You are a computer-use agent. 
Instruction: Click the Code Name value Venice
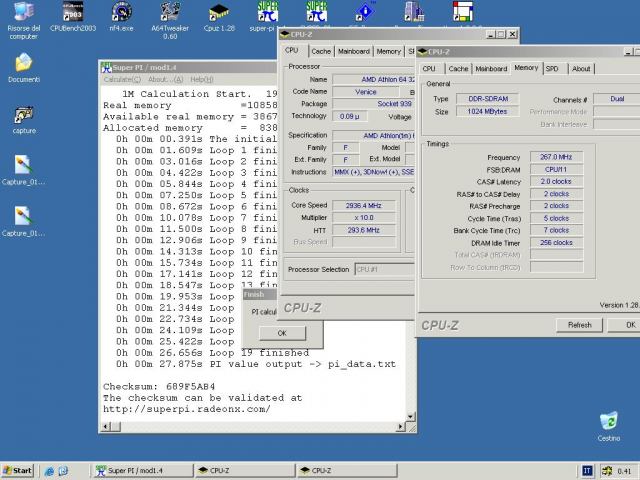(366, 92)
